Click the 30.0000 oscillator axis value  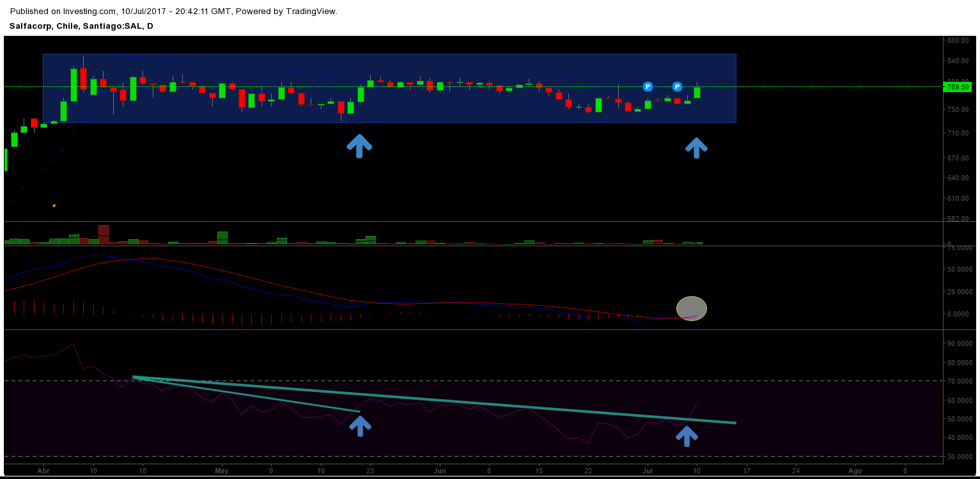959,457
